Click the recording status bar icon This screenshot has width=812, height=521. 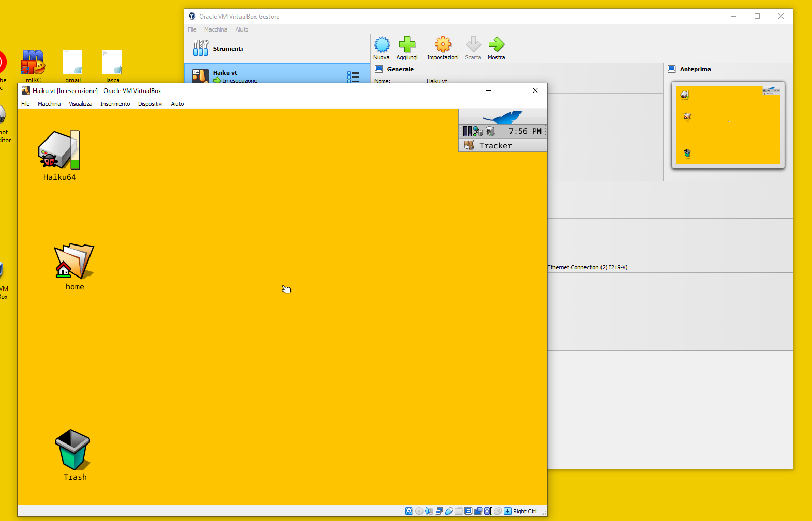pos(478,511)
